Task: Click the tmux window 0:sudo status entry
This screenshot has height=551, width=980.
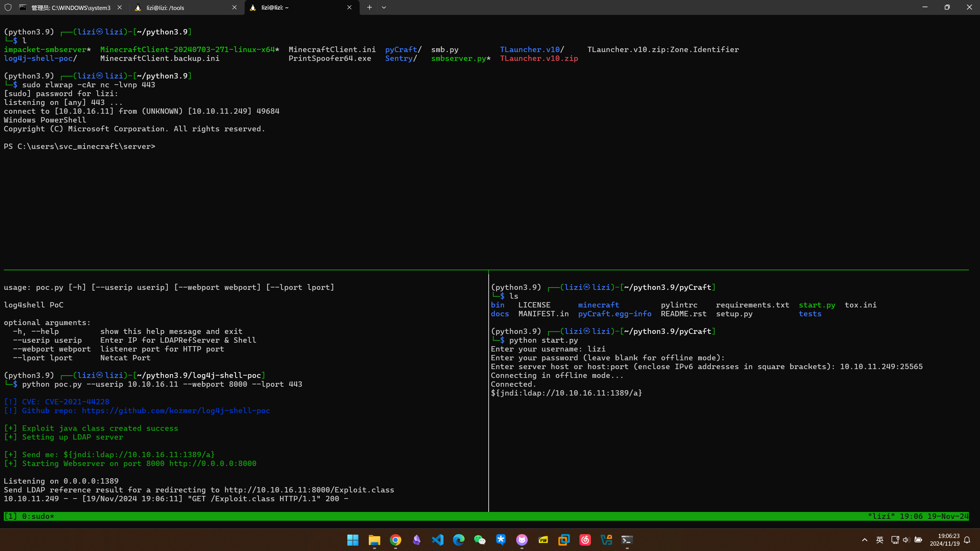Action: [38, 516]
